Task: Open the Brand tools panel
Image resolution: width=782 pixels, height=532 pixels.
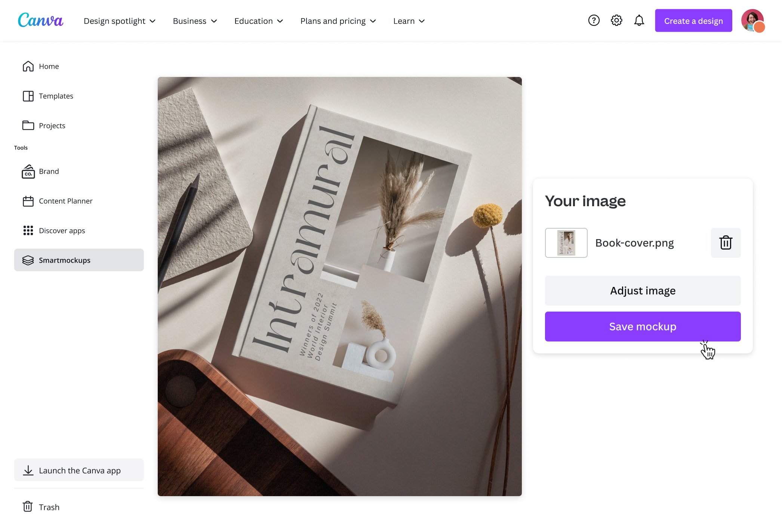Action: click(49, 171)
